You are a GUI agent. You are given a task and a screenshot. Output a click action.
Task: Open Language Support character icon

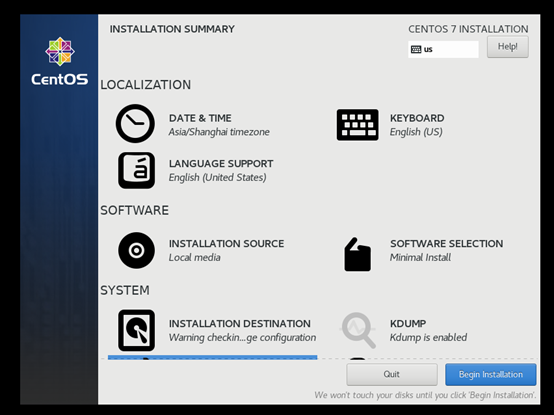coord(136,170)
